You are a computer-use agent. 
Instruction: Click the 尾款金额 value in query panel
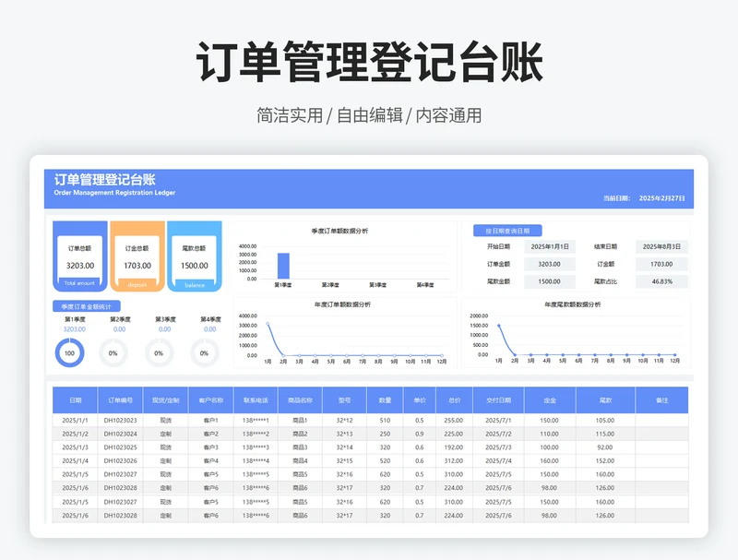[550, 281]
